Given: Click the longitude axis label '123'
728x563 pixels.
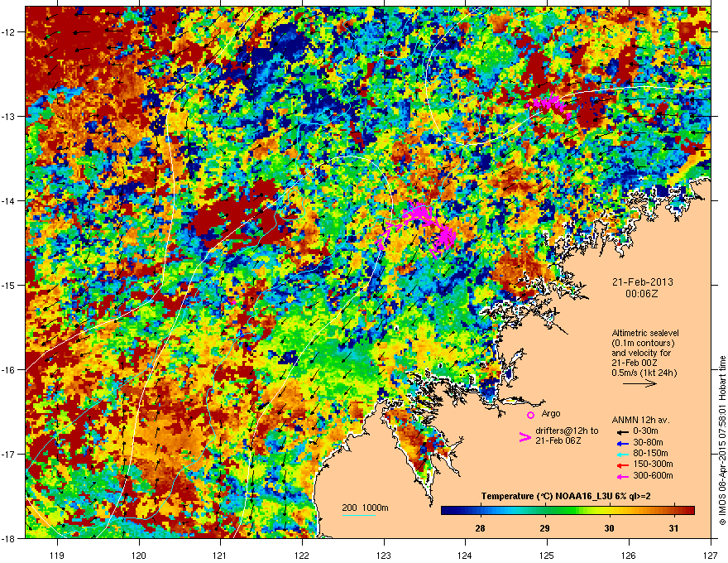Looking at the screenshot, I should click(384, 555).
